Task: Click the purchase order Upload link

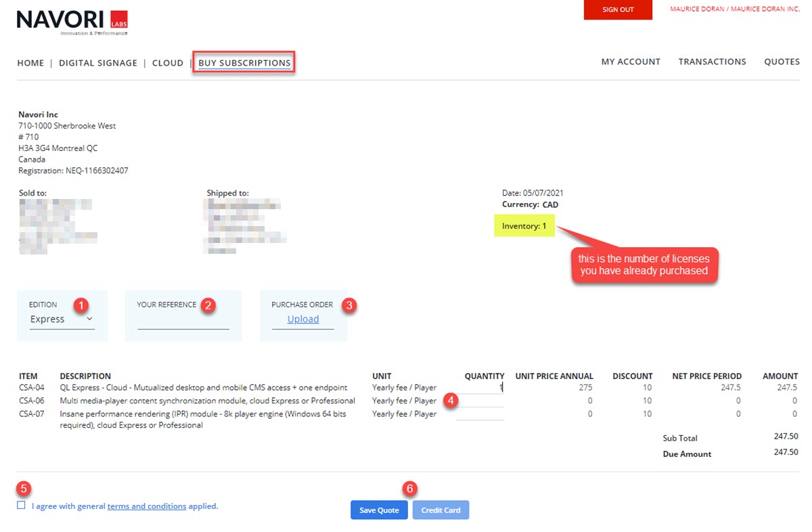Action: pos(303,319)
